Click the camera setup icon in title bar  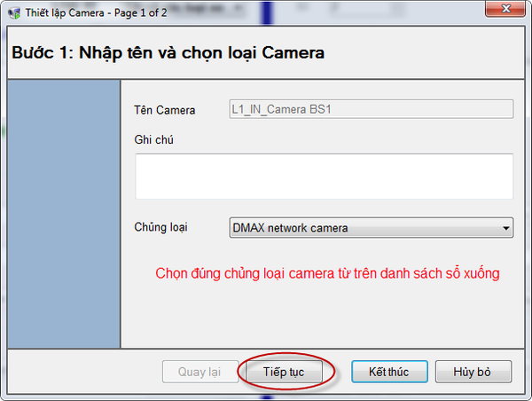[x=14, y=13]
